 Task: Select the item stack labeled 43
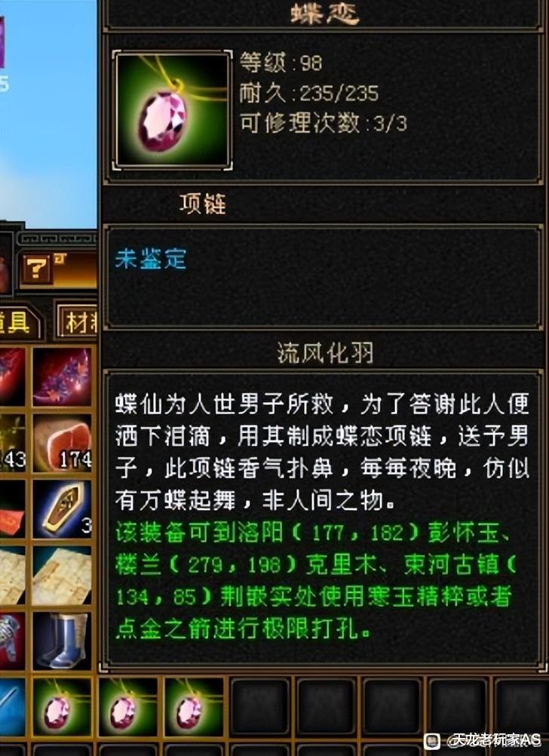coord(12,443)
